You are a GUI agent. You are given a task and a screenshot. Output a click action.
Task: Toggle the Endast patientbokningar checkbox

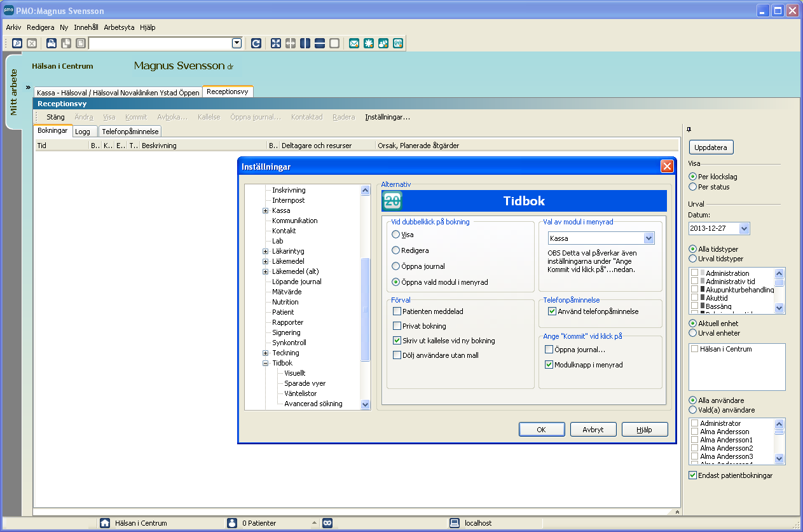[x=693, y=475]
